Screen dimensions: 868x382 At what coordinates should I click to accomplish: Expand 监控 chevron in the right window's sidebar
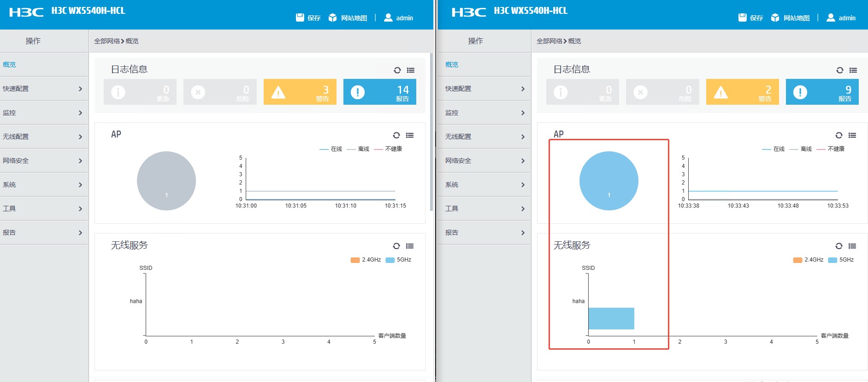(x=523, y=113)
